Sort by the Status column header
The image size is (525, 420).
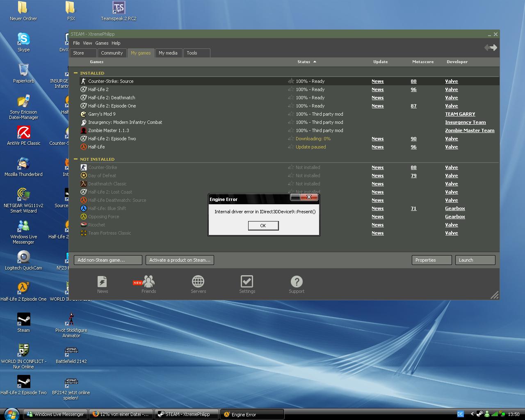(x=307, y=62)
